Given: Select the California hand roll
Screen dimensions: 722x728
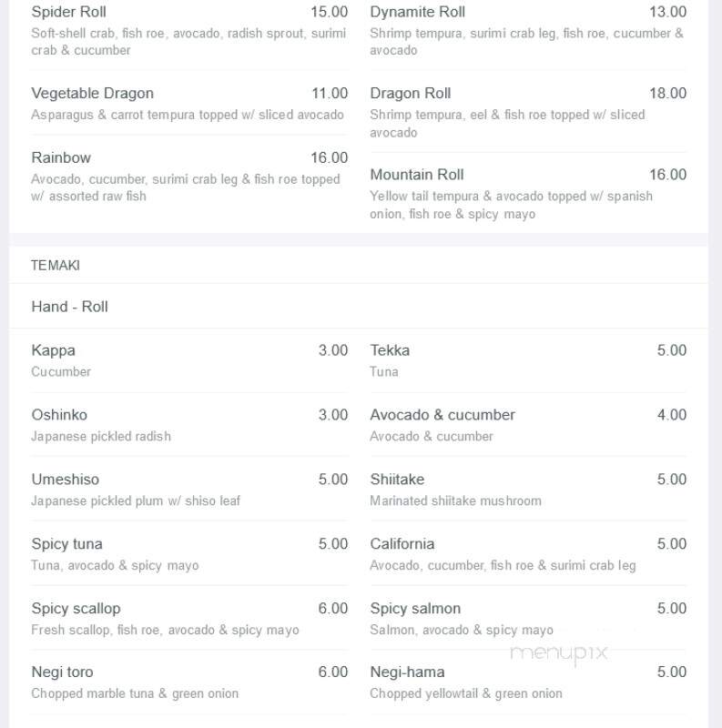Looking at the screenshot, I should pyautogui.click(x=528, y=554).
